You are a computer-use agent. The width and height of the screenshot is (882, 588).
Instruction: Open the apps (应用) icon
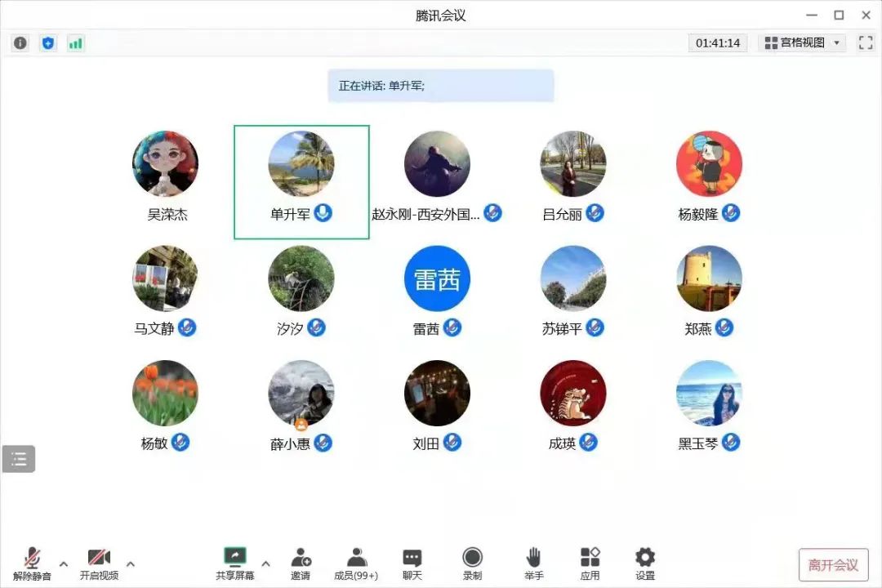[x=590, y=563]
